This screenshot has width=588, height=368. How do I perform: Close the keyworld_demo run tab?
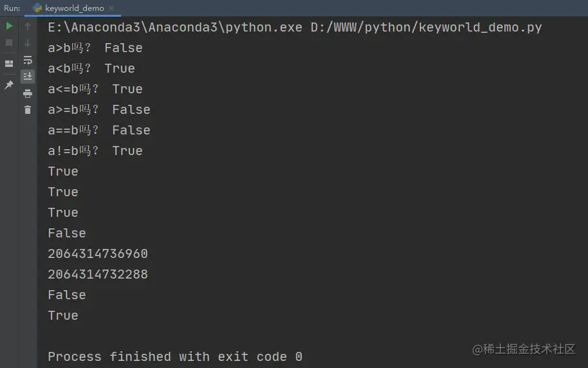pyautogui.click(x=111, y=8)
